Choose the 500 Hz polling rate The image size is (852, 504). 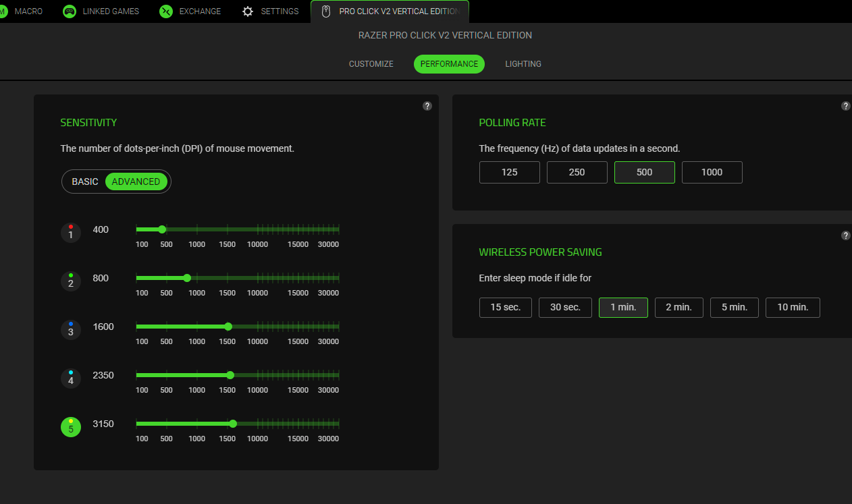tap(645, 172)
